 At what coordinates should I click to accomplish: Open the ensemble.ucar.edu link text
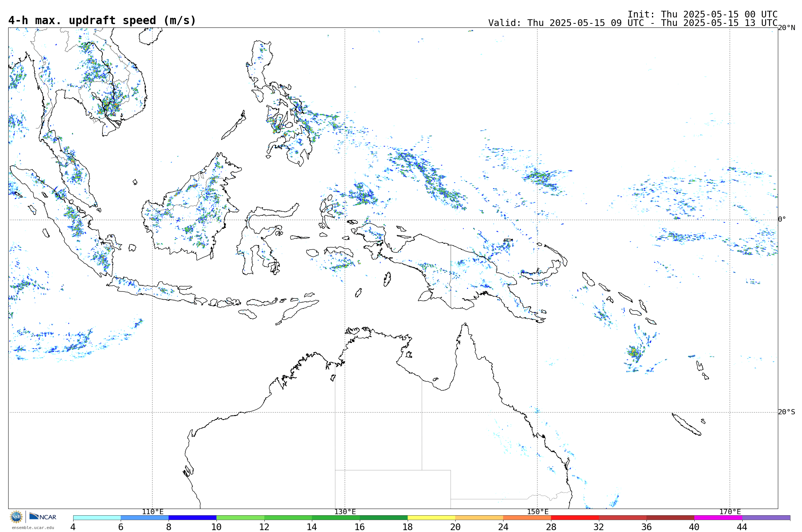pos(33,528)
